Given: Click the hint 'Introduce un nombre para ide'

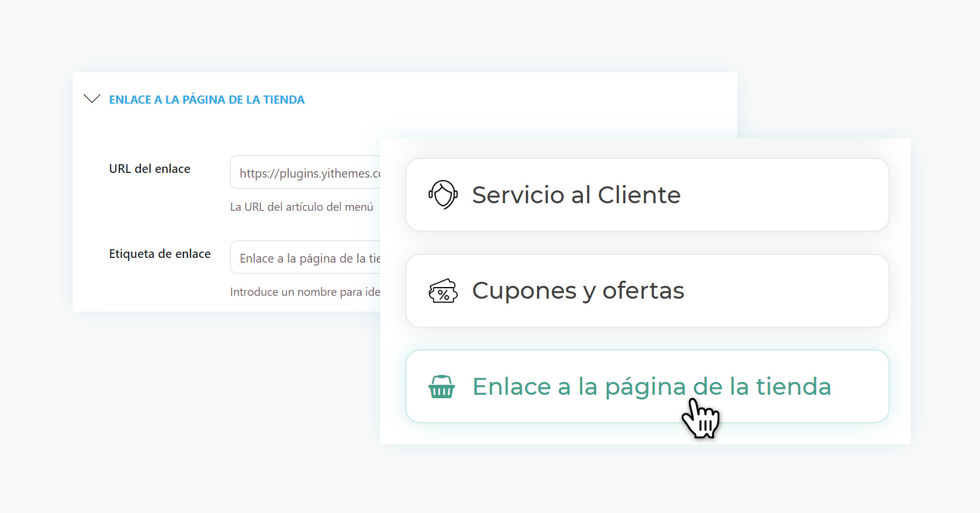Looking at the screenshot, I should [305, 292].
